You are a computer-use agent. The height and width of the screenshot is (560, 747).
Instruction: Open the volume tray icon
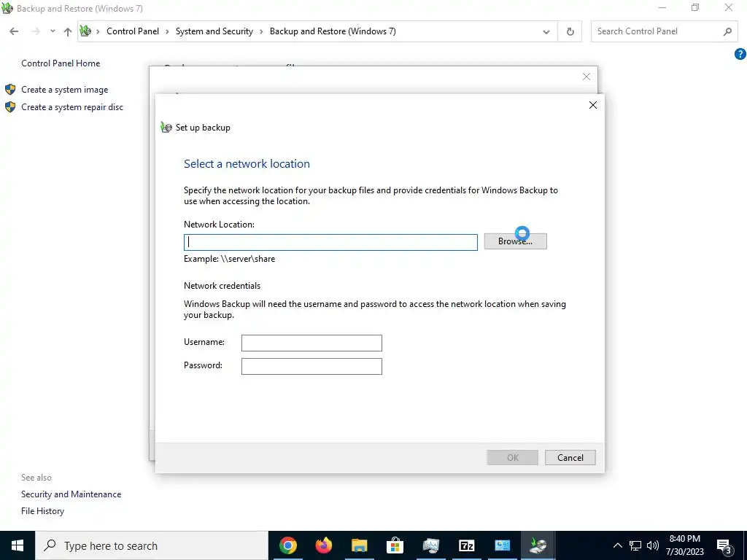click(653, 545)
